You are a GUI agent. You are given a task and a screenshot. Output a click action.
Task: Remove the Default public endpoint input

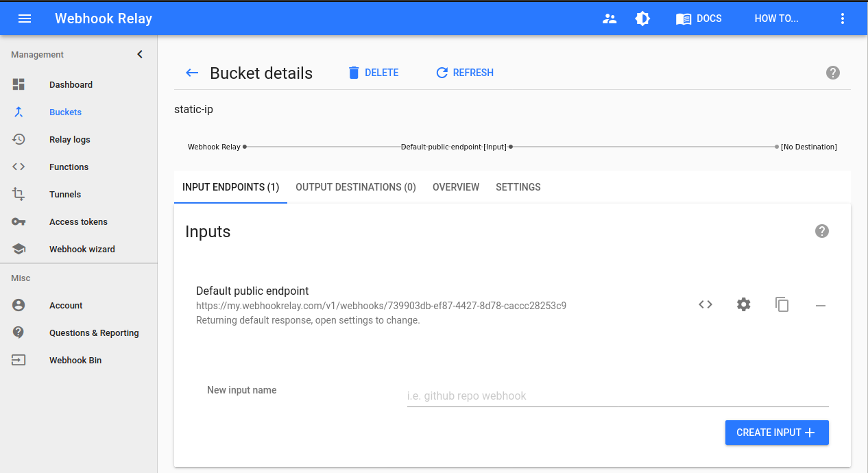821,304
